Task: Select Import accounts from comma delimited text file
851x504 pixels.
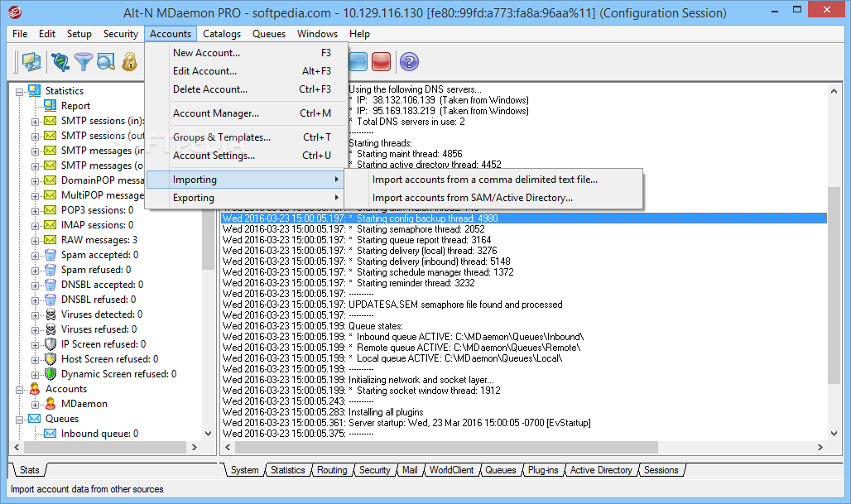Action: pos(493,179)
